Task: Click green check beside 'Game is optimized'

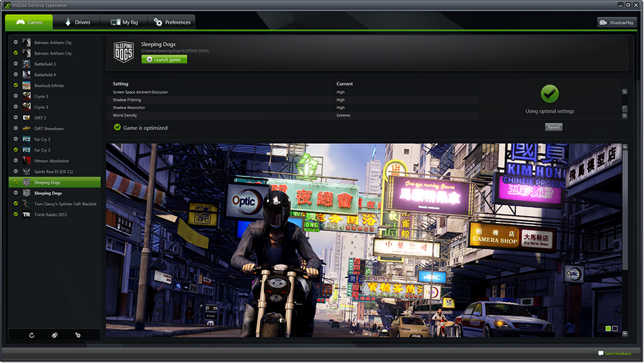Action: pos(117,128)
